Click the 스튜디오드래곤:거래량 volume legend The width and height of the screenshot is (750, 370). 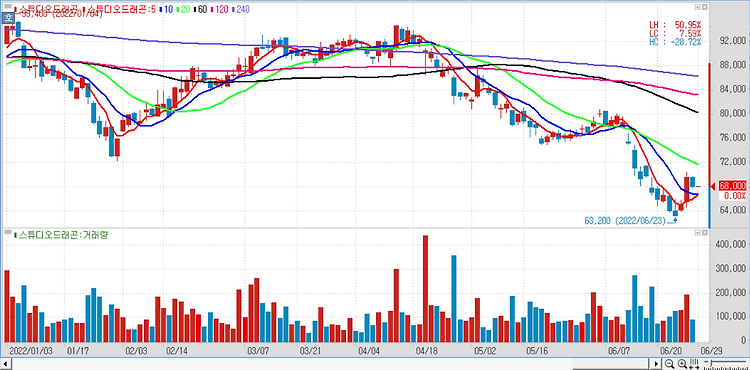click(x=61, y=234)
